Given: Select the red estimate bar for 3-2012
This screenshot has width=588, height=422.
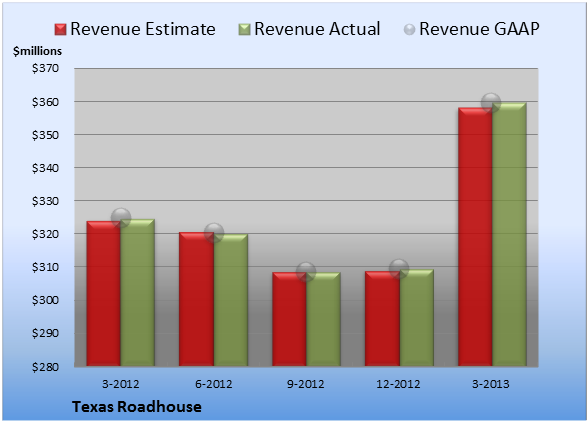Looking at the screenshot, I should (x=104, y=294).
